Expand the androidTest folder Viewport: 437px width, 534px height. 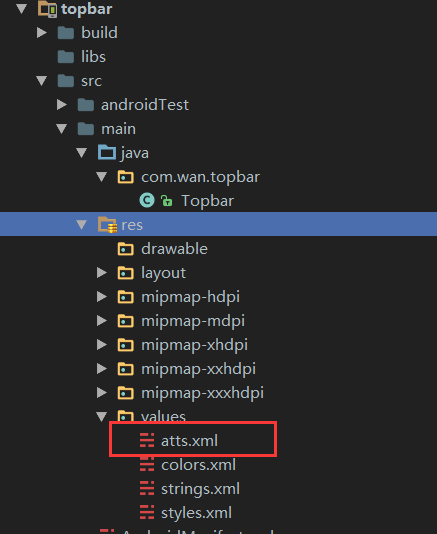pyautogui.click(x=62, y=105)
